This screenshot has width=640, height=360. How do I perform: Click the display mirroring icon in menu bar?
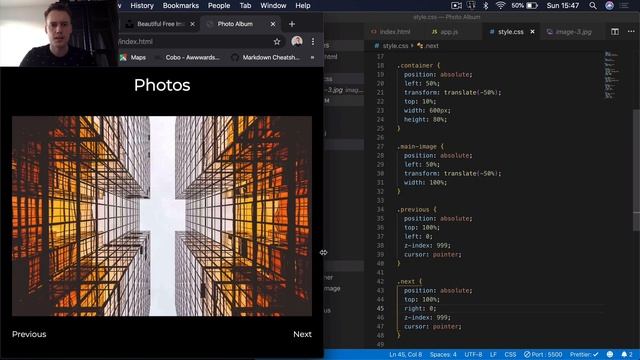pos(471,5)
